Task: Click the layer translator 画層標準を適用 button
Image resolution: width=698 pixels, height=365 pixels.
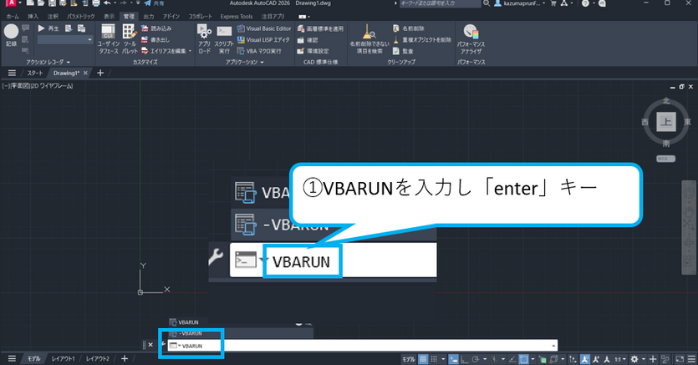Action: [321, 28]
